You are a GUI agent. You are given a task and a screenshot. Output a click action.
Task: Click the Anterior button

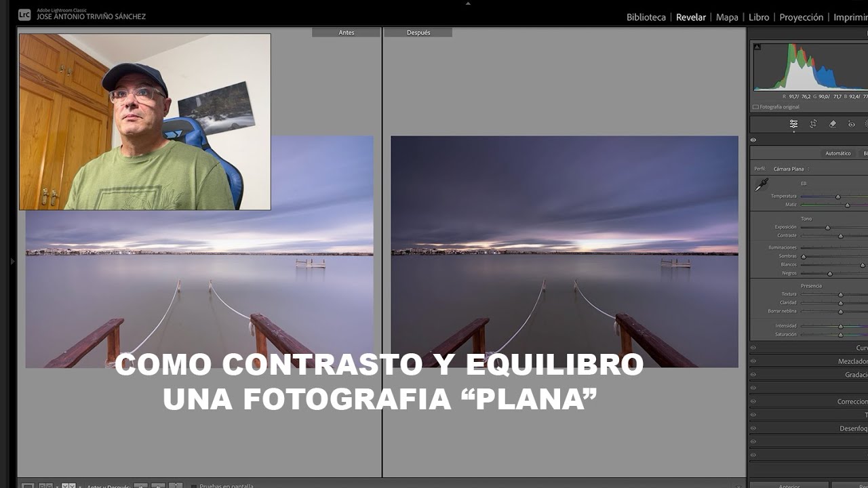[789, 485]
